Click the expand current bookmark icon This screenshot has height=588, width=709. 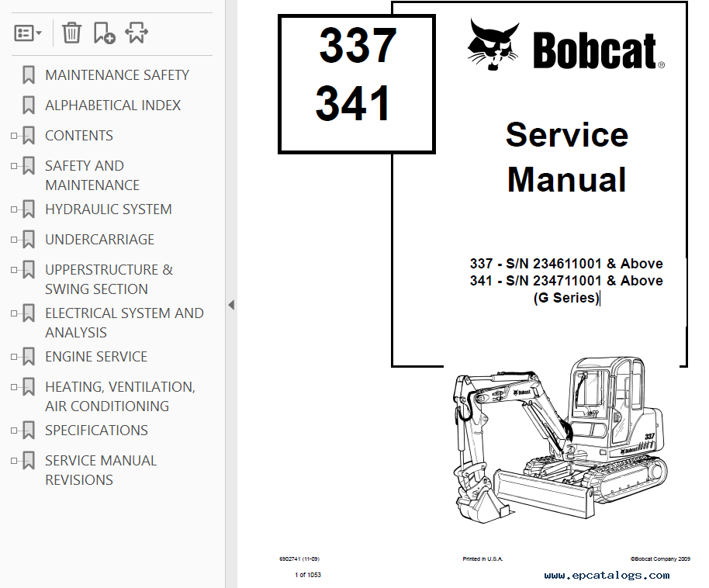[x=137, y=33]
